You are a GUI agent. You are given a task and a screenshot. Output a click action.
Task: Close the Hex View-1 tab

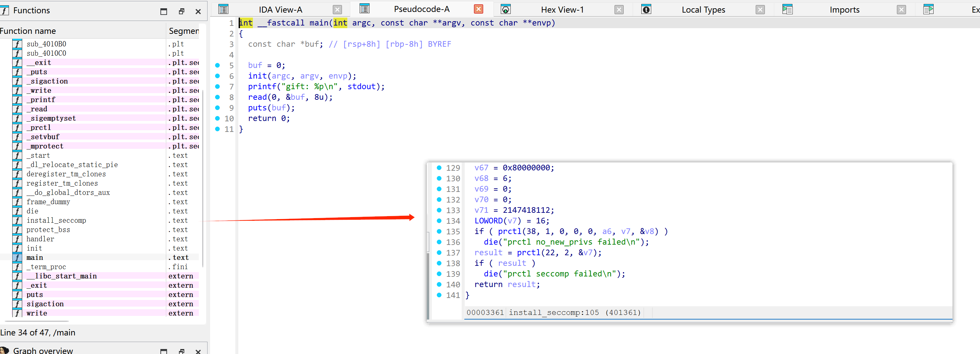(x=619, y=10)
